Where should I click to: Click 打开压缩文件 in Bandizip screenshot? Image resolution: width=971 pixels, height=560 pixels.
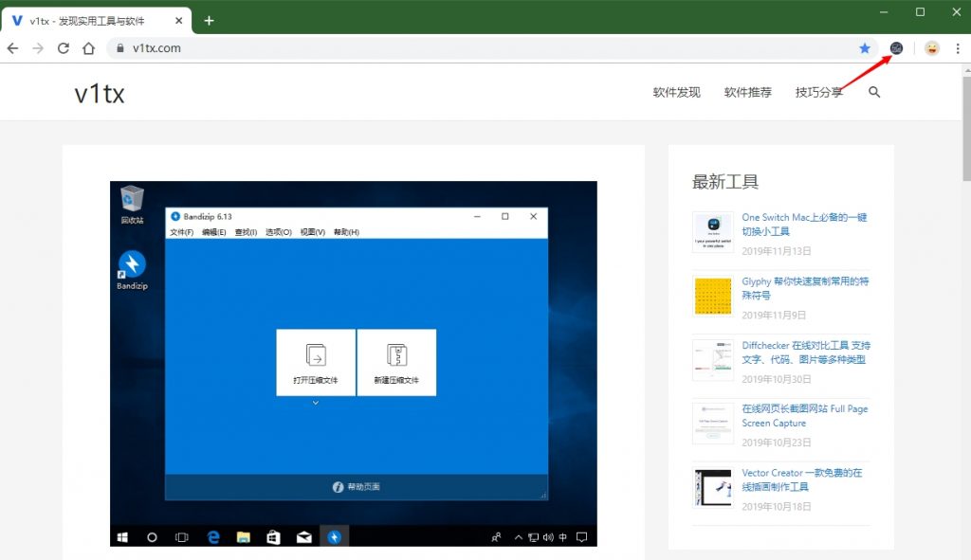tap(316, 362)
